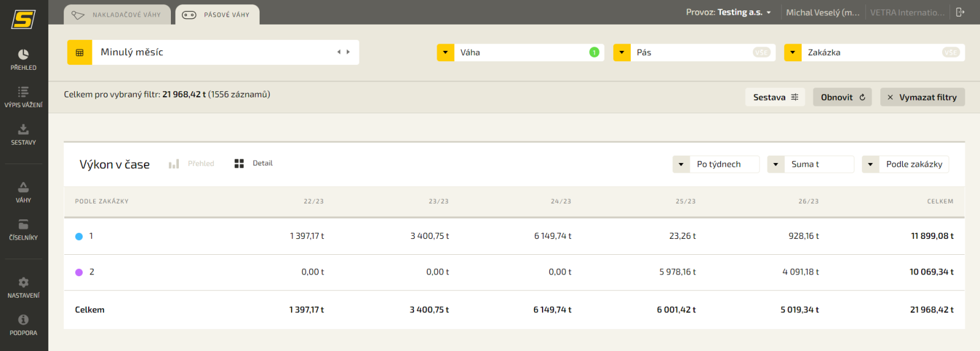Viewport: 980px width, 351px height.
Task: Click user name Michal Veselý
Action: 823,12
